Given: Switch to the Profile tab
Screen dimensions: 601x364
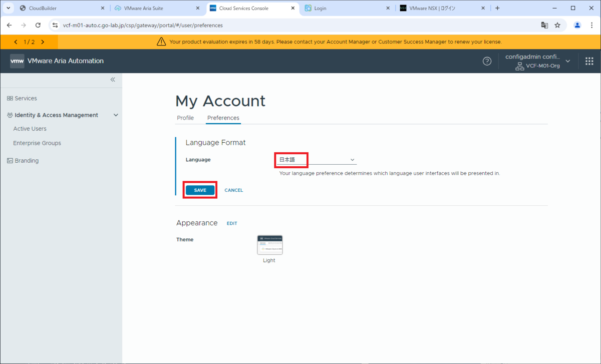Looking at the screenshot, I should 185,118.
